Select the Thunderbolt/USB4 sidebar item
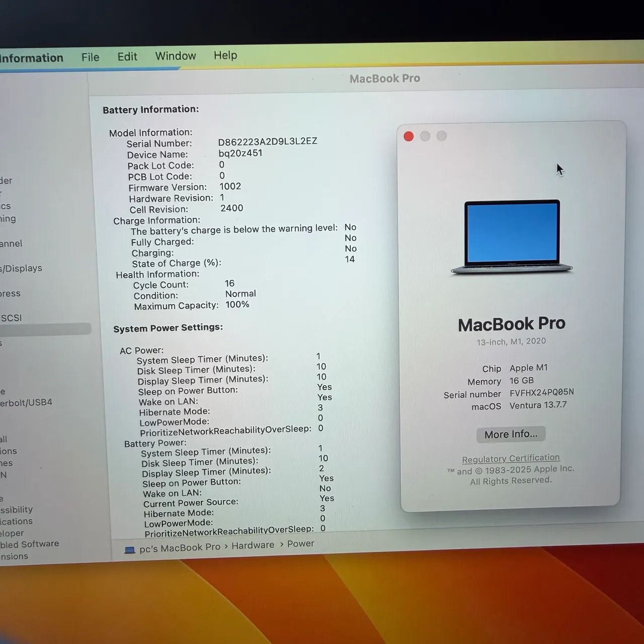644x644 pixels. [26, 403]
